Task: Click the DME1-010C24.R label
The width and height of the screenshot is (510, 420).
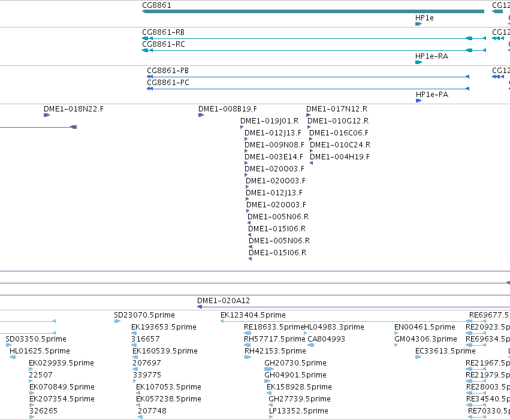Action: pyautogui.click(x=340, y=145)
